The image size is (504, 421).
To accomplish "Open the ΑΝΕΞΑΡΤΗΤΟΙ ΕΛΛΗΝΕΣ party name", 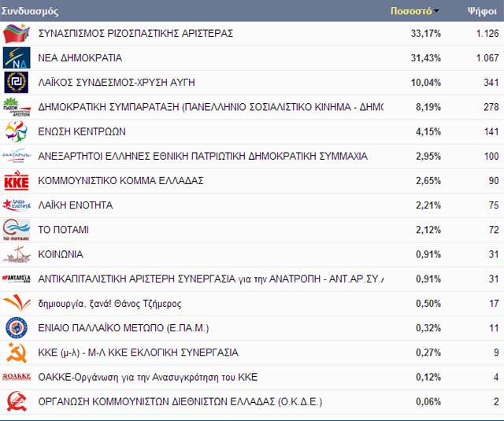I will pyautogui.click(x=202, y=156).
